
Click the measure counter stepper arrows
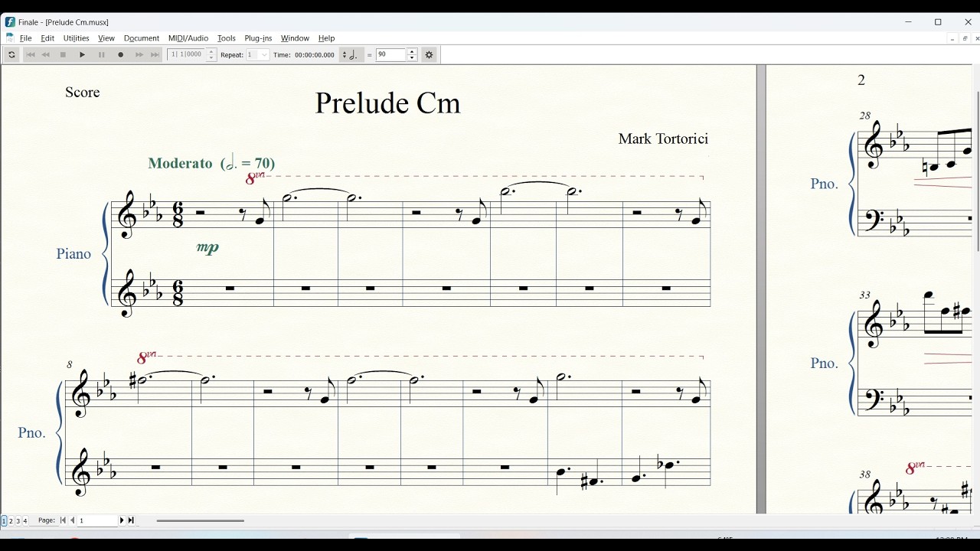click(x=212, y=55)
